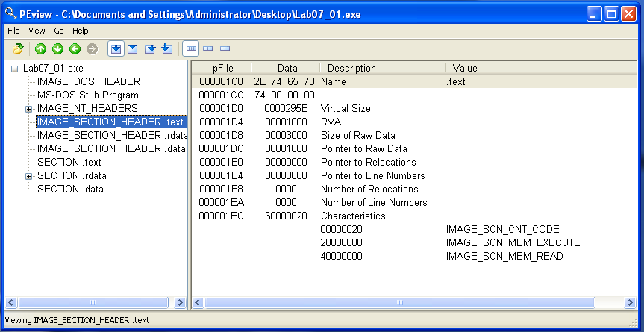Click the Size of Raw Data row
The width and height of the screenshot is (644, 332).
414,136
